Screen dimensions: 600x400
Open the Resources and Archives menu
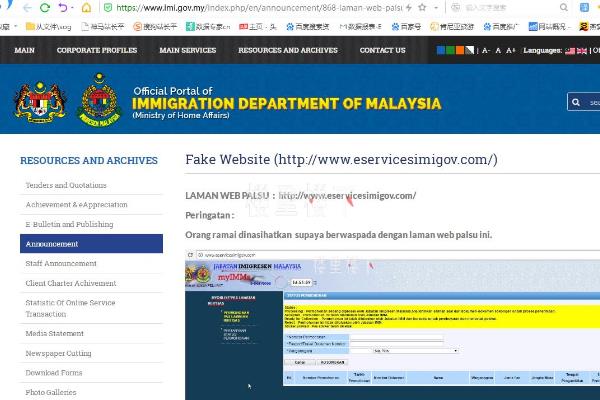(x=288, y=50)
